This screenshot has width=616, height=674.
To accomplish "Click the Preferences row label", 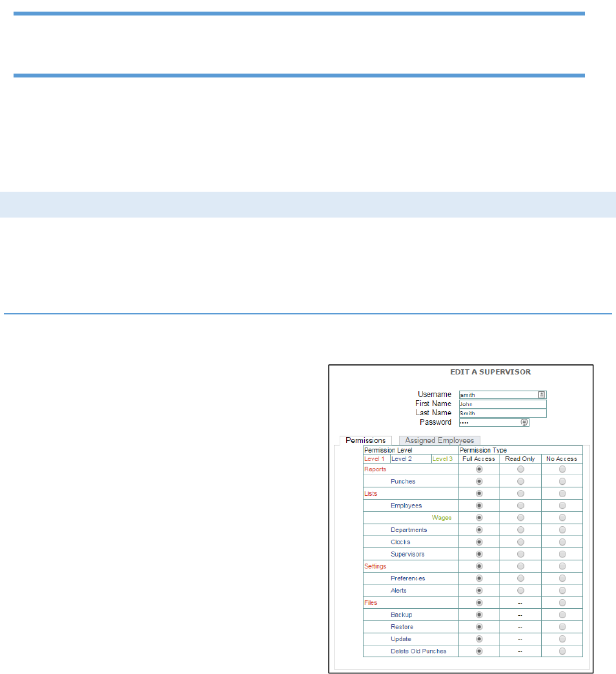I will point(408,578).
